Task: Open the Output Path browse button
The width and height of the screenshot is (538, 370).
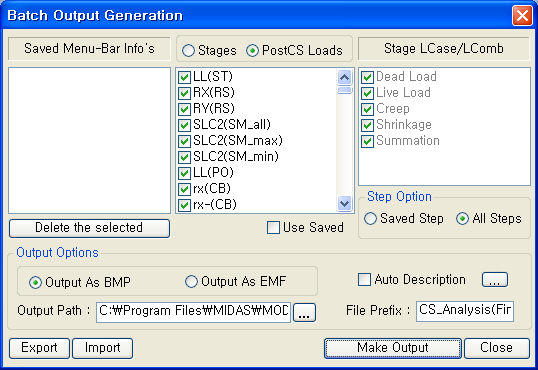Action: pos(305,312)
